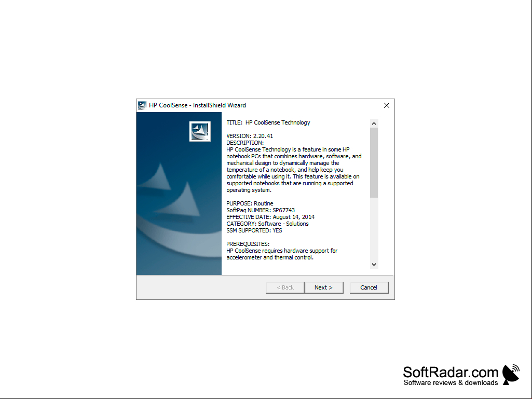Screen dimensions: 532x399
Task: Click "EFFECTIVE DATE: August 14, 2014" text
Action: [x=270, y=217]
